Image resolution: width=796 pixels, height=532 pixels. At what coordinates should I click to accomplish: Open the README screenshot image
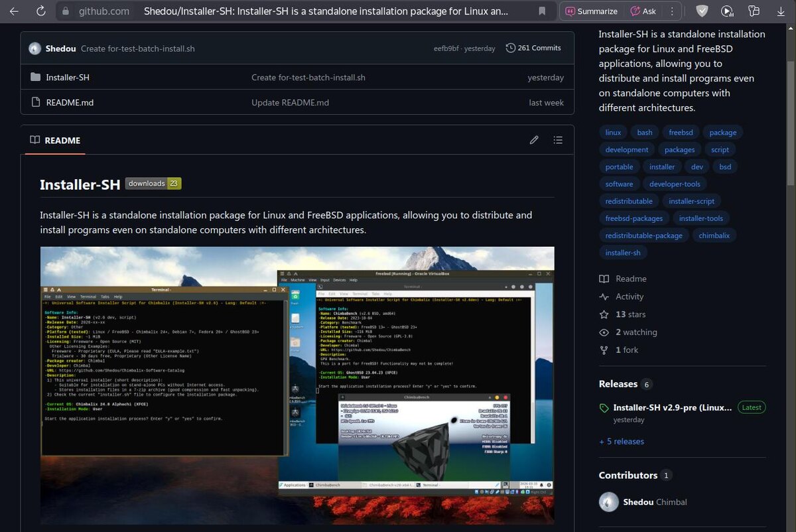(x=297, y=385)
